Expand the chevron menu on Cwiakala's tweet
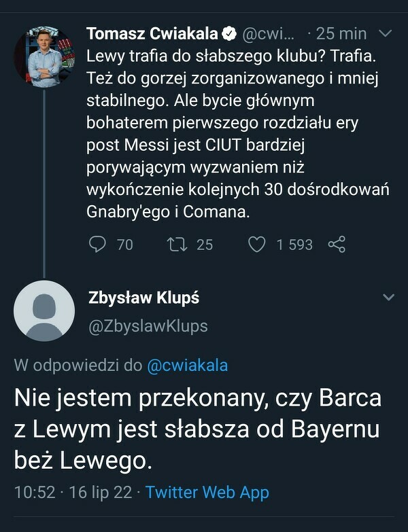Screen dimensions: 408x532 point(384,33)
